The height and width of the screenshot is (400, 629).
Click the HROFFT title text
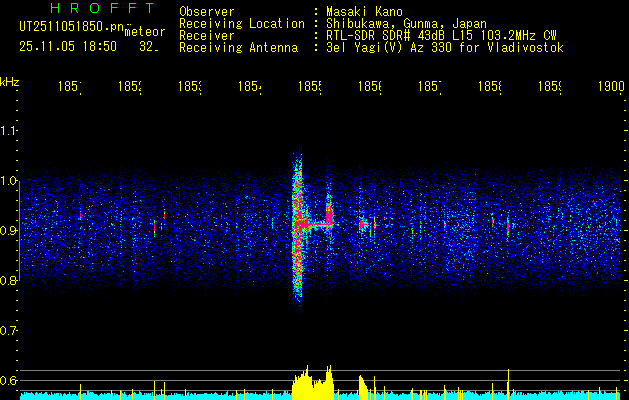(x=102, y=8)
